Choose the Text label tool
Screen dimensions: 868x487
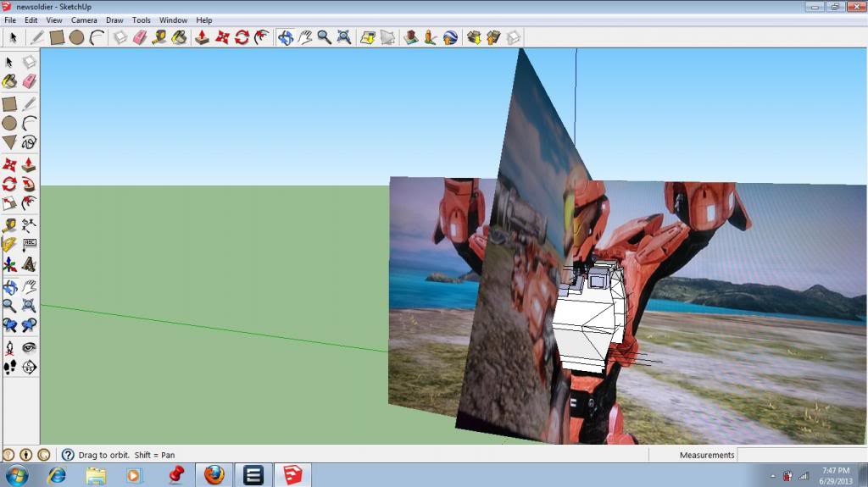coord(30,245)
